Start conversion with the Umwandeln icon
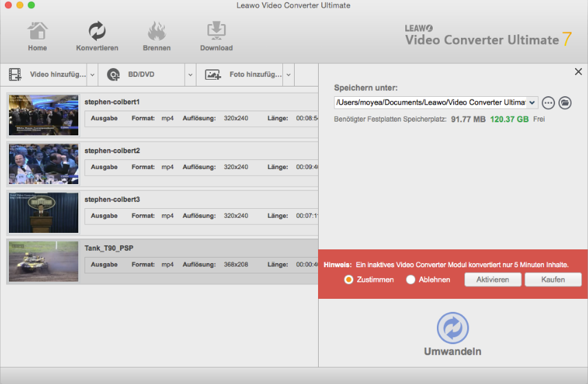Image resolution: width=588 pixels, height=384 pixels. [x=453, y=328]
